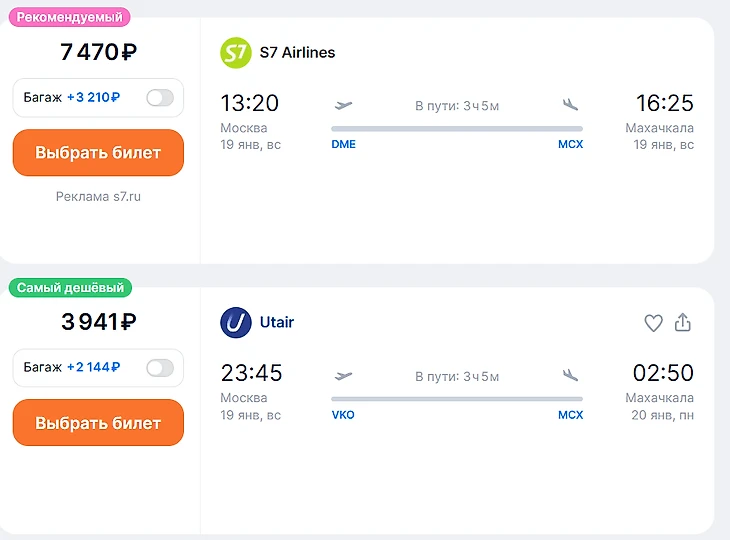
Task: Enable baggage toggle for 3 941₽ ticket
Action: pos(160,368)
